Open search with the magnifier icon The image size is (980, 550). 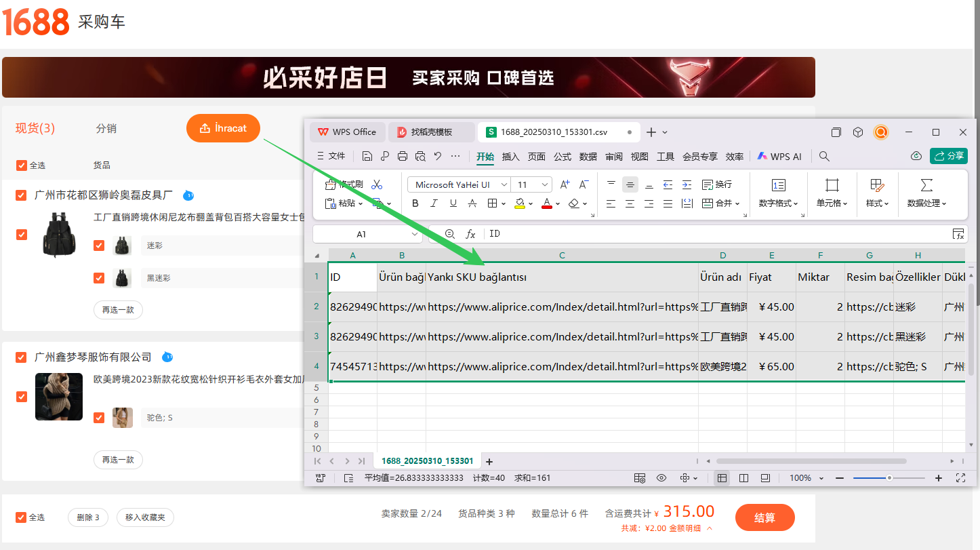(x=824, y=156)
